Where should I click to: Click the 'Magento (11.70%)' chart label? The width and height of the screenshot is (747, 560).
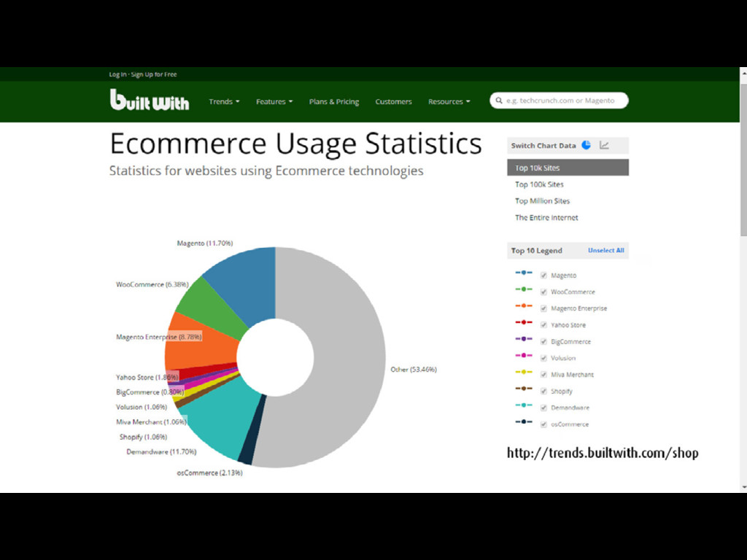pos(205,244)
